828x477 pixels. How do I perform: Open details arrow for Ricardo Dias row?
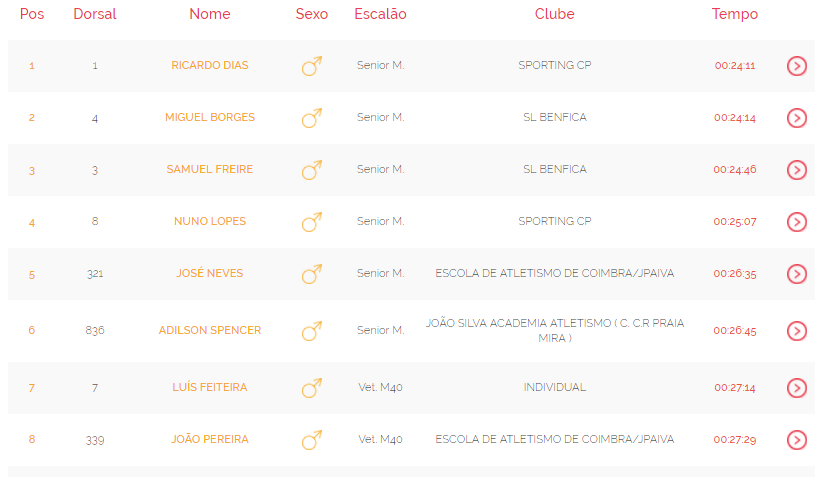point(797,66)
